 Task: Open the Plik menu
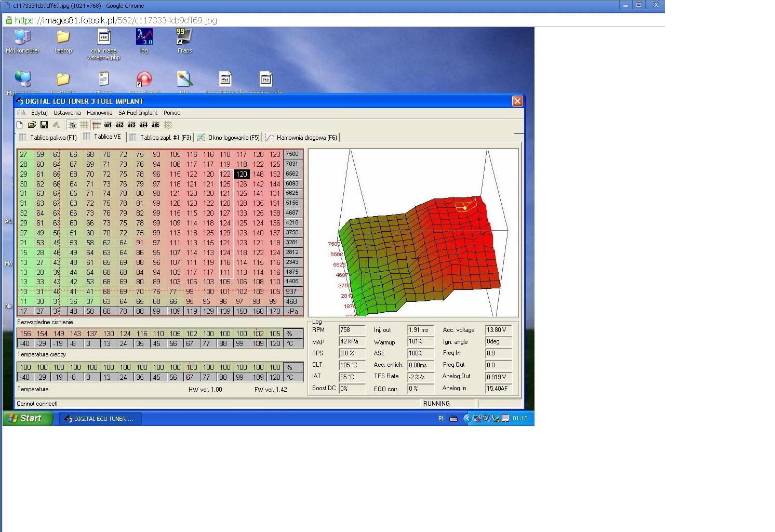(x=21, y=113)
